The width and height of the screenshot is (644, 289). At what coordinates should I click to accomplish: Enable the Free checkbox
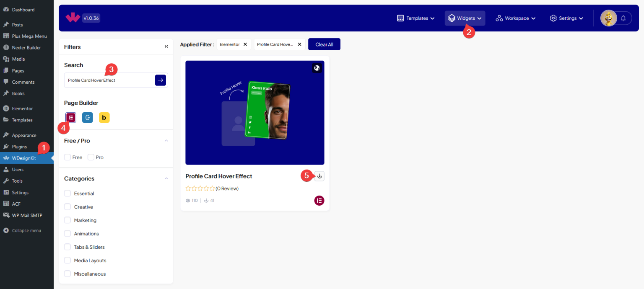(67, 157)
